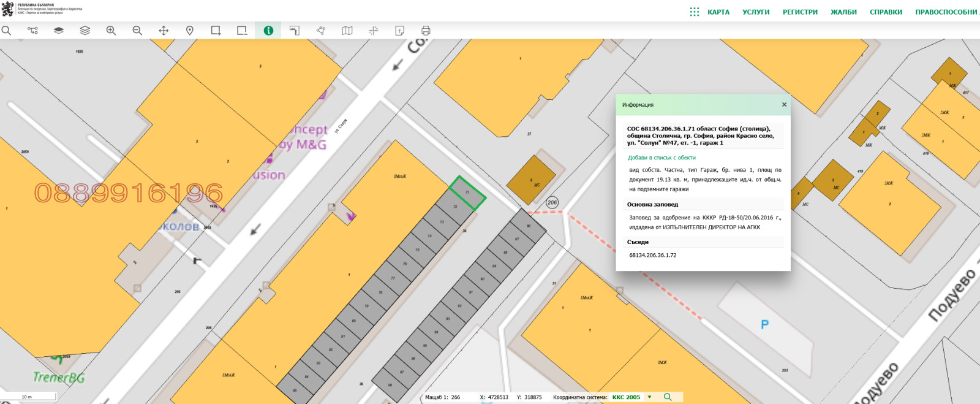Click the green coordinate search magnifier

(668, 397)
